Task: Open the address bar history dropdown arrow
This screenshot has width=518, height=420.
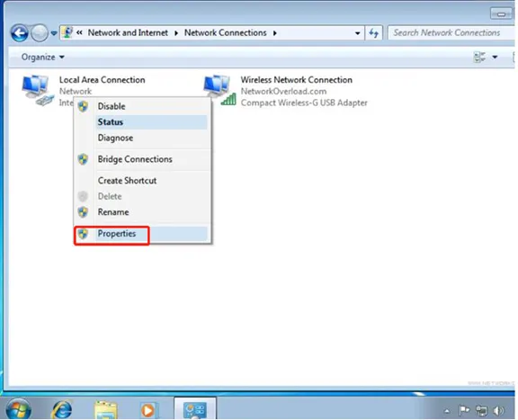Action: (x=357, y=33)
